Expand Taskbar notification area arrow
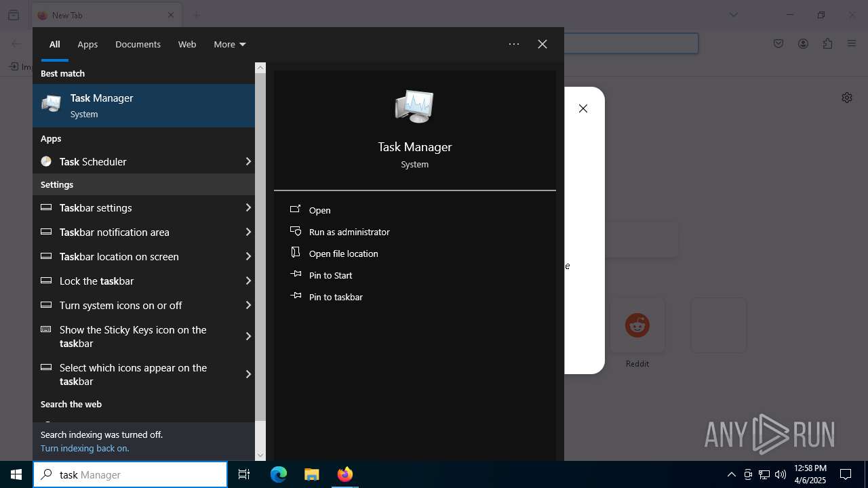 pyautogui.click(x=248, y=232)
